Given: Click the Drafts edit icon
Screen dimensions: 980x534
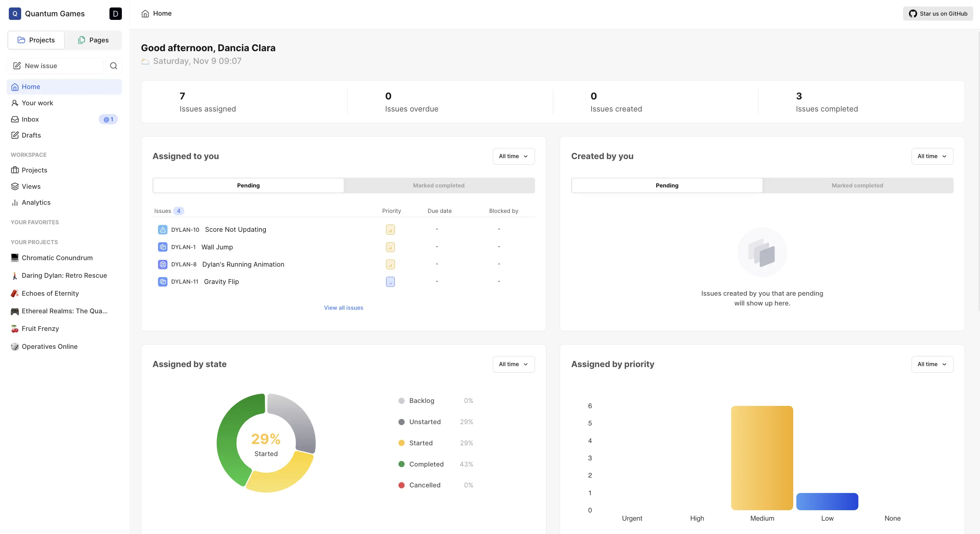Looking at the screenshot, I should 15,135.
